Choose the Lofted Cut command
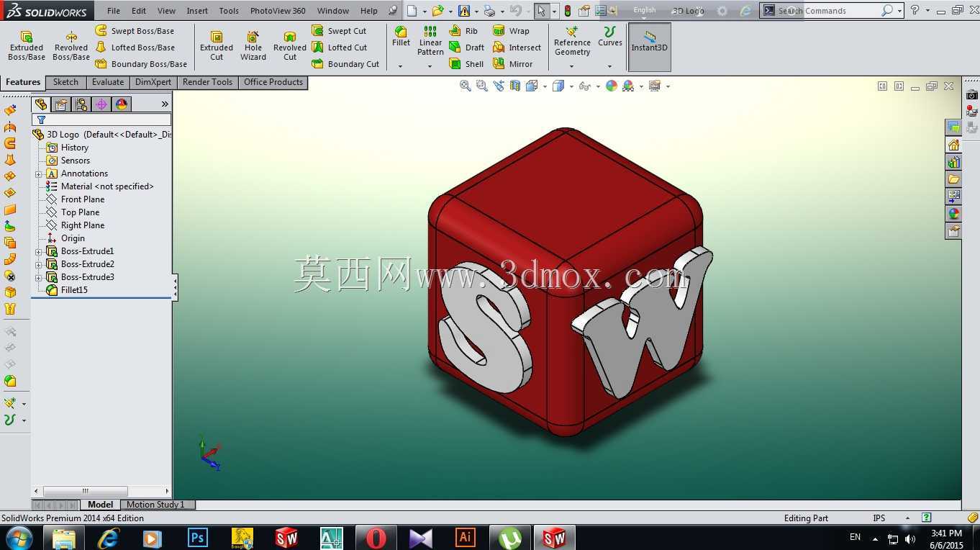Viewport: 980px width, 550px height. tap(340, 48)
